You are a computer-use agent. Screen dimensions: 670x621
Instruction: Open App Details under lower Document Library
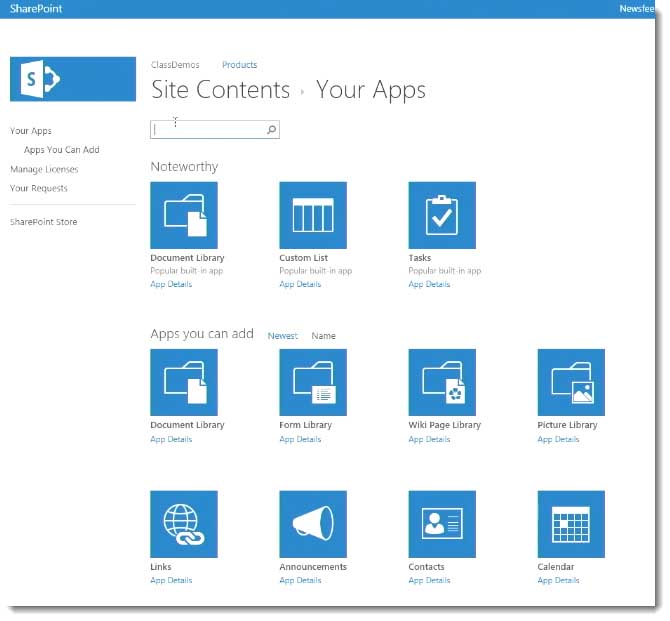click(x=171, y=439)
